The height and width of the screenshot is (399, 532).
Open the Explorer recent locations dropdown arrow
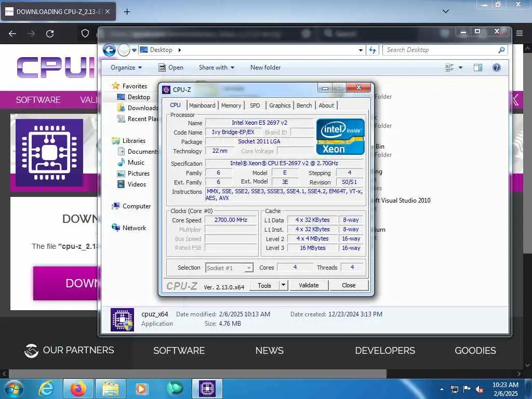(135, 50)
